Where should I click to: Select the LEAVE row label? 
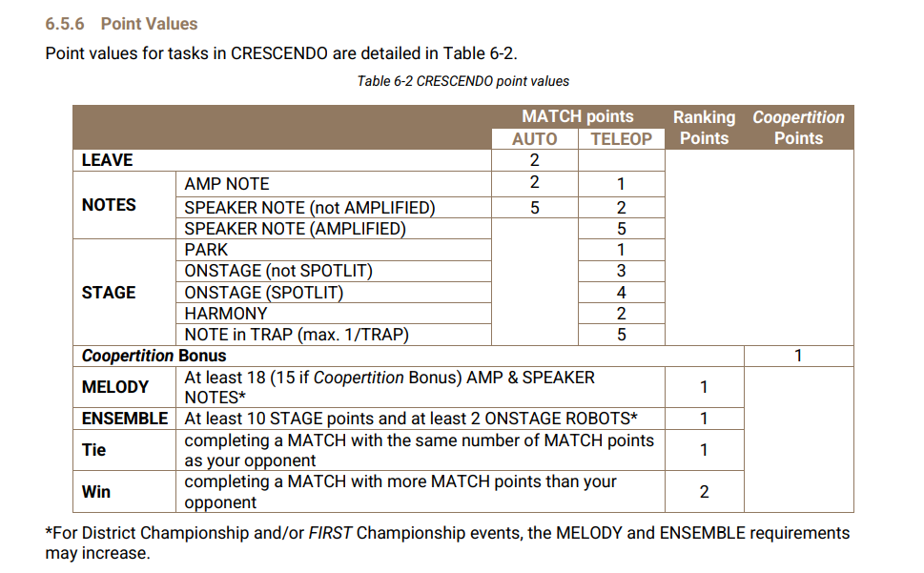click(x=108, y=160)
